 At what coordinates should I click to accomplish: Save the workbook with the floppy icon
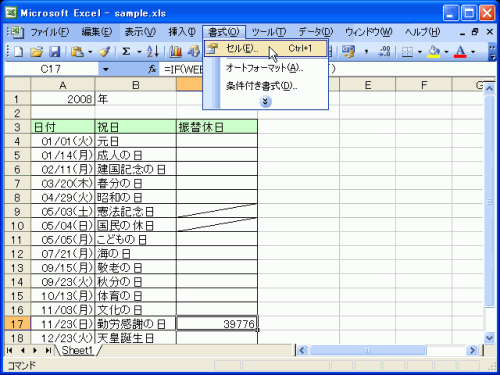tap(54, 52)
